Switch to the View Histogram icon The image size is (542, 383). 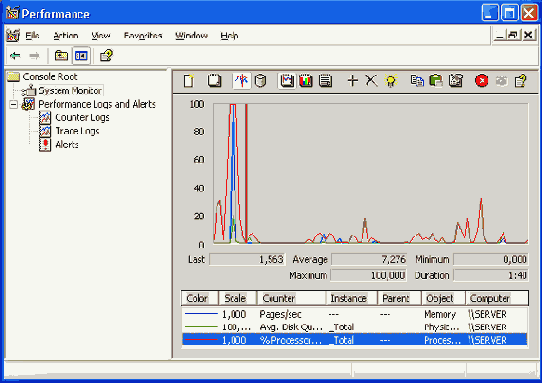coord(306,81)
